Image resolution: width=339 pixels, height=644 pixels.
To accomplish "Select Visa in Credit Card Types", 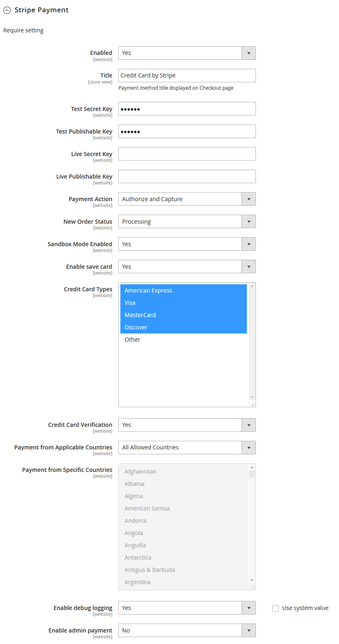I will [184, 303].
